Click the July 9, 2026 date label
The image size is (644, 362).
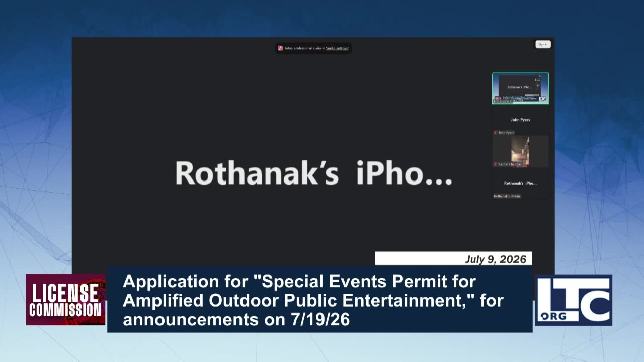[496, 259]
